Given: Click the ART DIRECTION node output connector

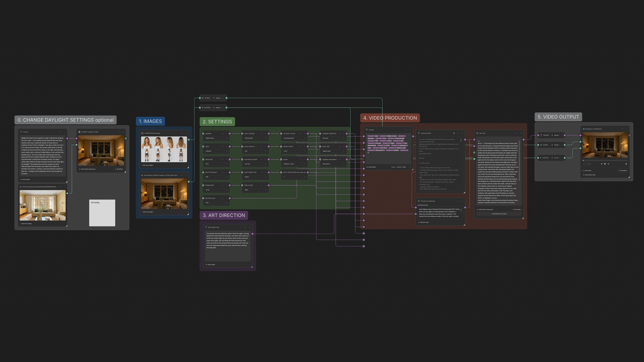Looking at the screenshot, I should click(252, 234).
